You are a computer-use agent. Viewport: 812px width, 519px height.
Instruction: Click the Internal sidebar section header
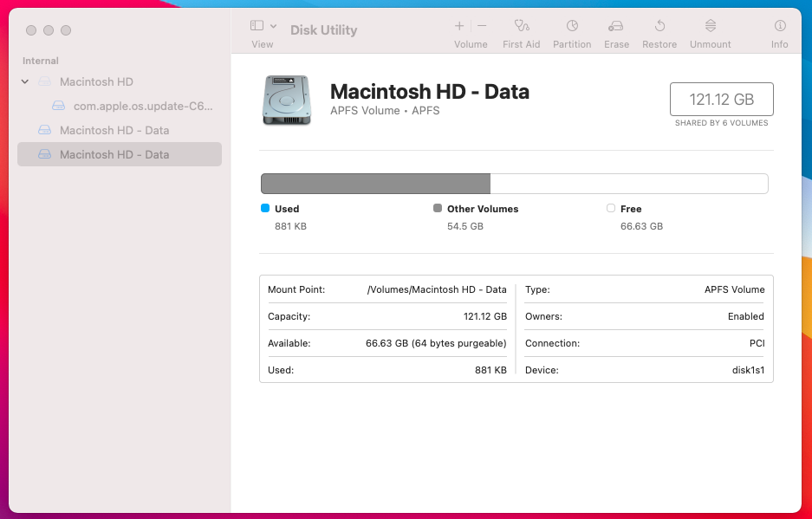click(41, 61)
